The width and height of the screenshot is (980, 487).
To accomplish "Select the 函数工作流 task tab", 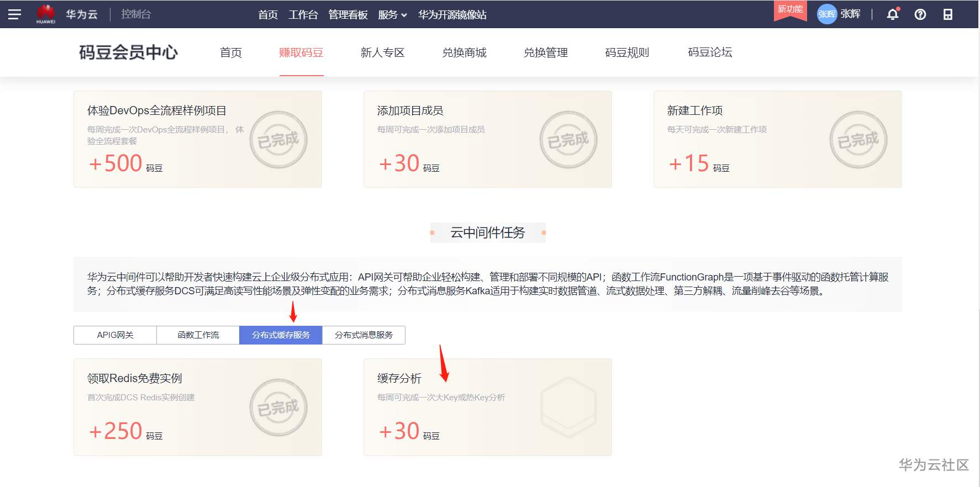I will pyautogui.click(x=198, y=335).
